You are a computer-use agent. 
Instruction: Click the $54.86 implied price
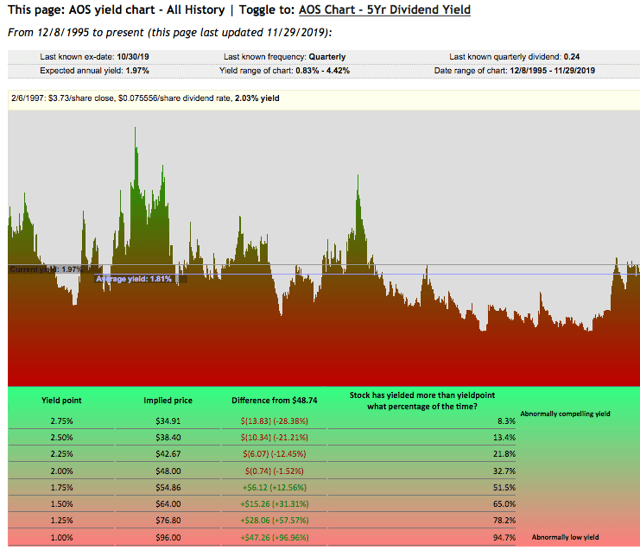[x=168, y=488]
